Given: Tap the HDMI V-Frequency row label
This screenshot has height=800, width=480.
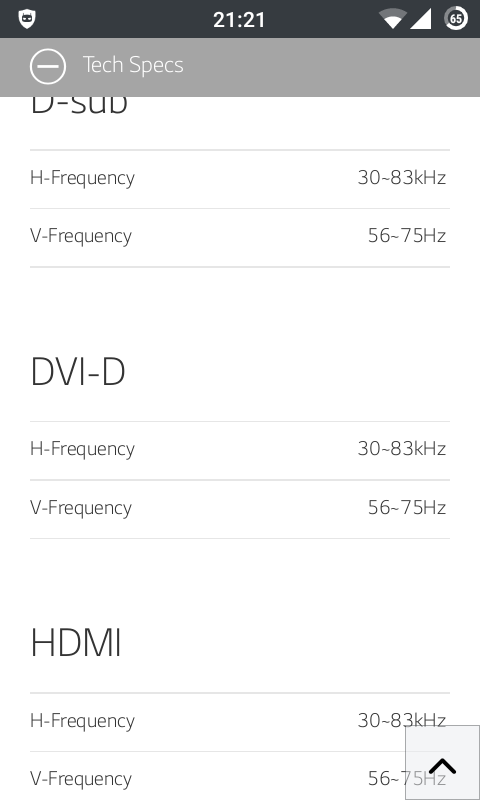Looking at the screenshot, I should click(x=81, y=779).
